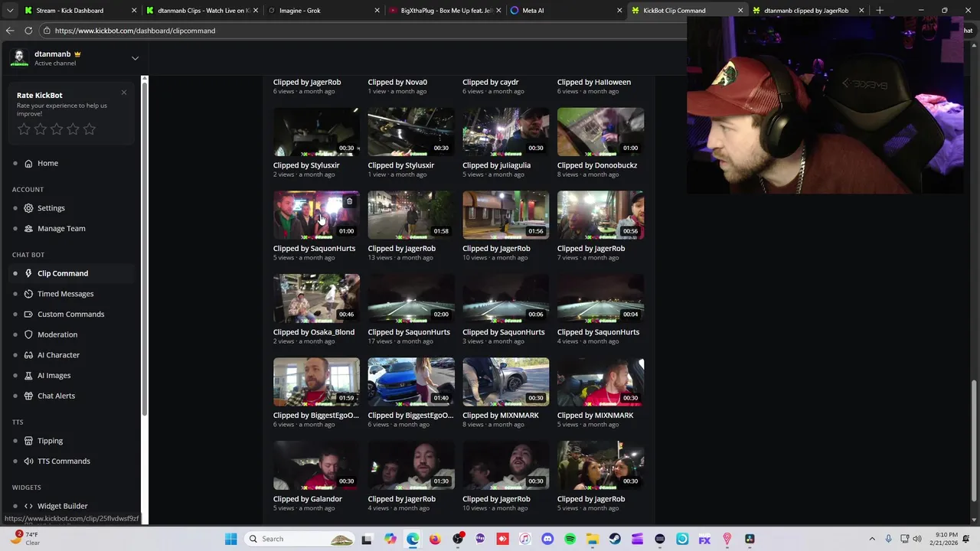
Task: Go to the Moderation page
Action: tap(57, 334)
